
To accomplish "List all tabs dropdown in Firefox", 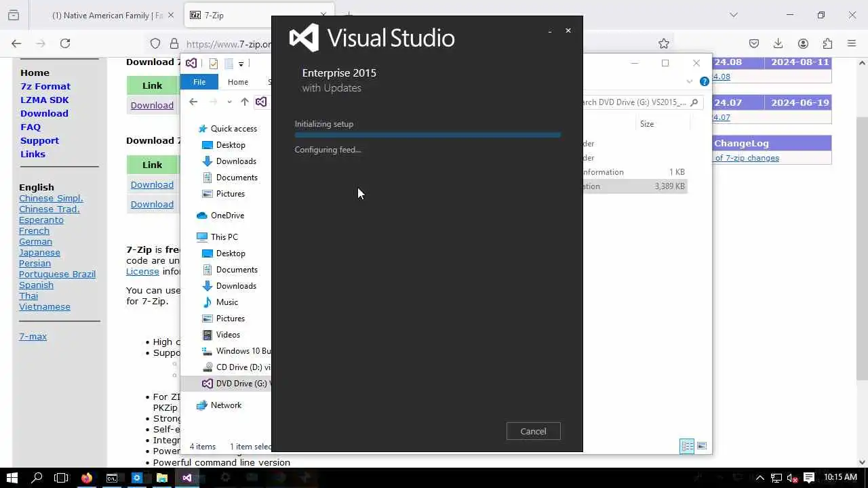I will (x=734, y=15).
